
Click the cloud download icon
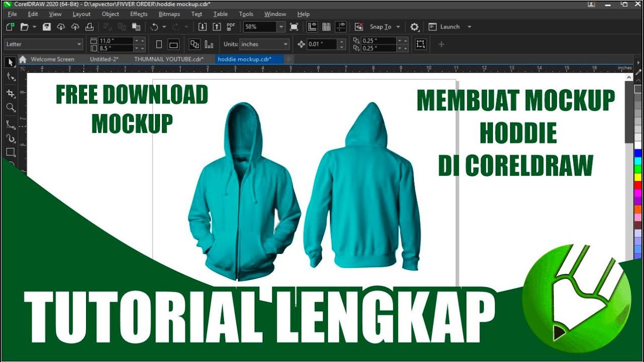[x=61, y=27]
